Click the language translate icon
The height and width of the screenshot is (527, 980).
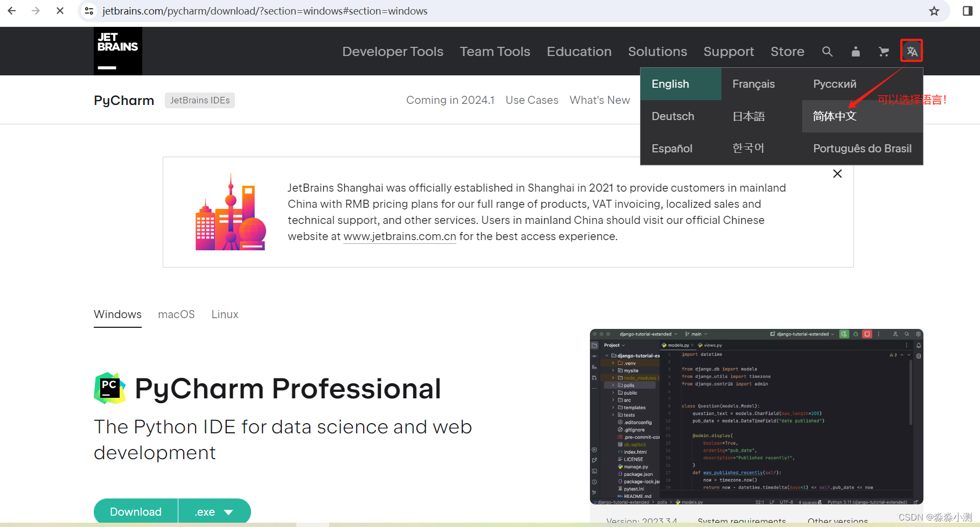(912, 51)
